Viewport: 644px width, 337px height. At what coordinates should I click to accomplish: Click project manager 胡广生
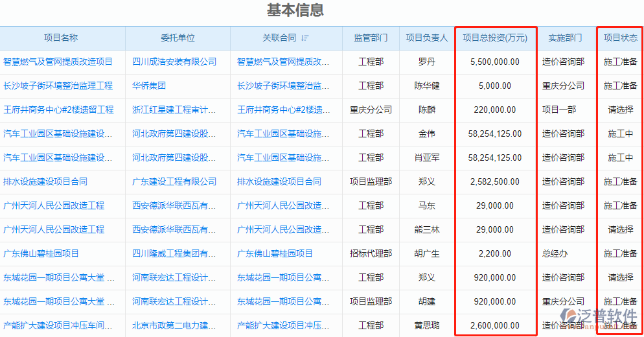[x=427, y=253]
